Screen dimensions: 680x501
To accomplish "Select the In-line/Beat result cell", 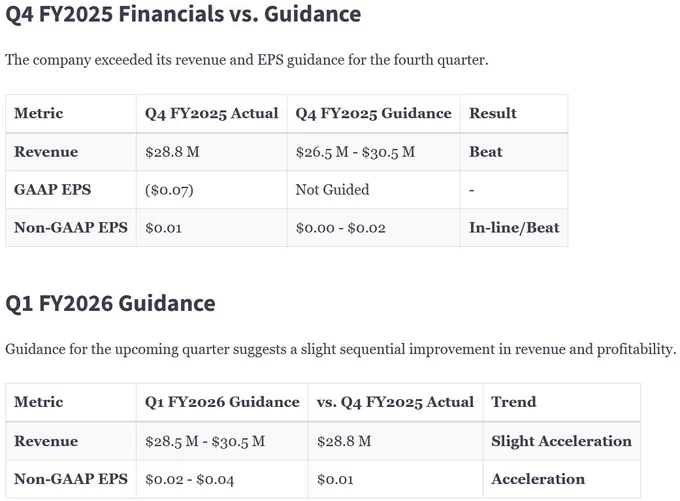I will [x=514, y=228].
